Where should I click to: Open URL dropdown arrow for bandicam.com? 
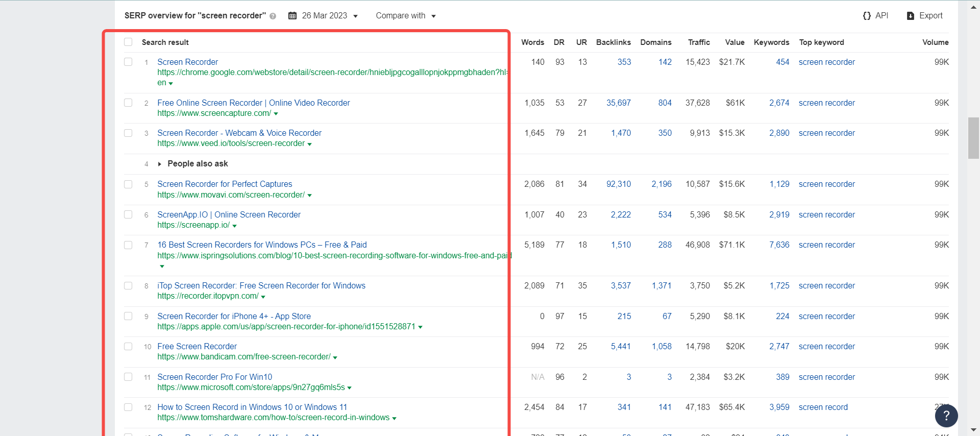(335, 357)
